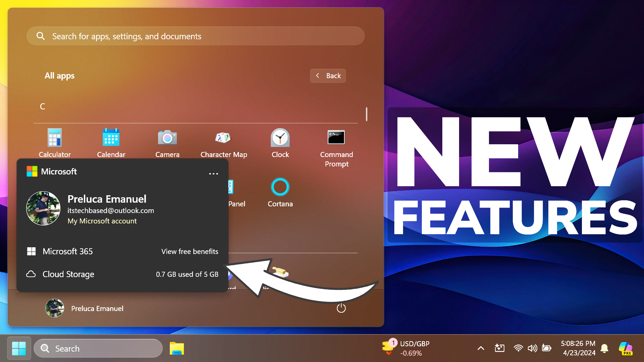644x362 pixels.
Task: Open the Clock app
Action: coord(280,143)
